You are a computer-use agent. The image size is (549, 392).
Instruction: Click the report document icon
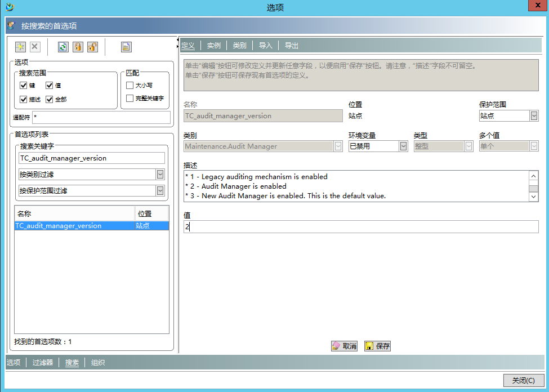coord(126,47)
